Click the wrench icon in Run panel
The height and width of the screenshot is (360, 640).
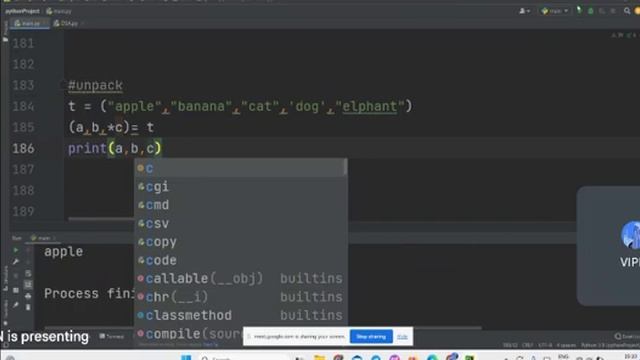click(x=16, y=262)
